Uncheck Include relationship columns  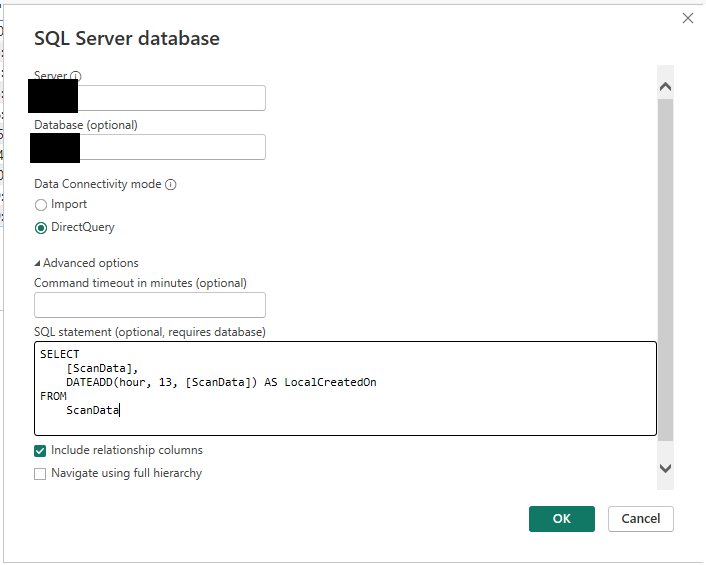coord(40,451)
